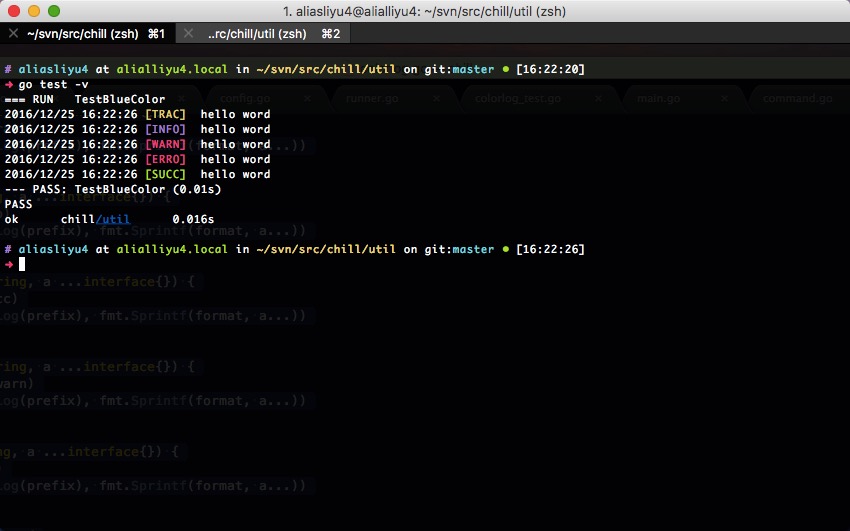The width and height of the screenshot is (850, 531).
Task: Click the green git status dot at 16:22:20
Action: [x=505, y=69]
